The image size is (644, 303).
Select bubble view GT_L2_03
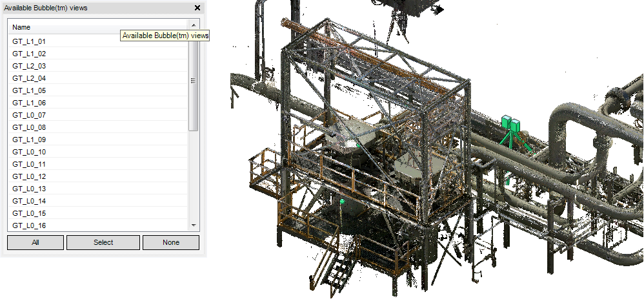point(97,66)
